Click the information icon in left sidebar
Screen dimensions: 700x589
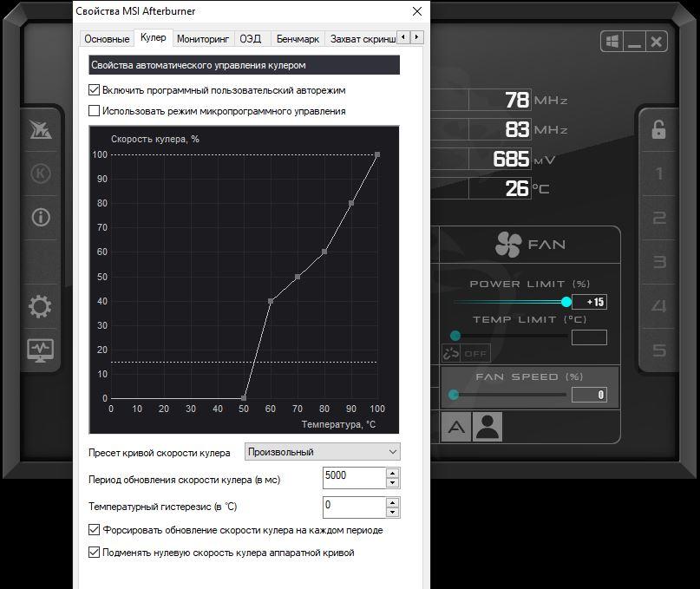point(41,217)
